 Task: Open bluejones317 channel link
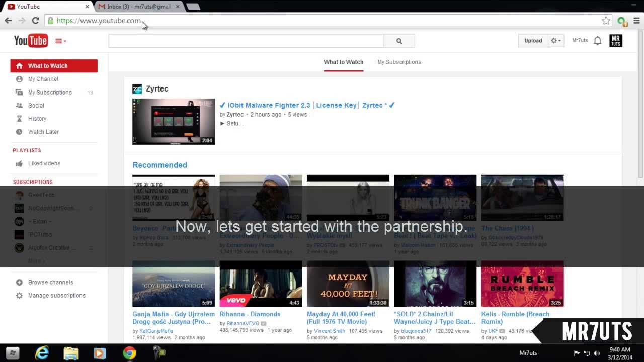(416, 331)
